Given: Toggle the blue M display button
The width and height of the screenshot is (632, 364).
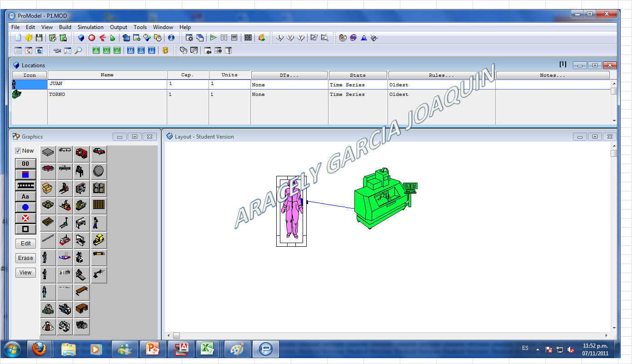Looking at the screenshot, I should [131, 50].
